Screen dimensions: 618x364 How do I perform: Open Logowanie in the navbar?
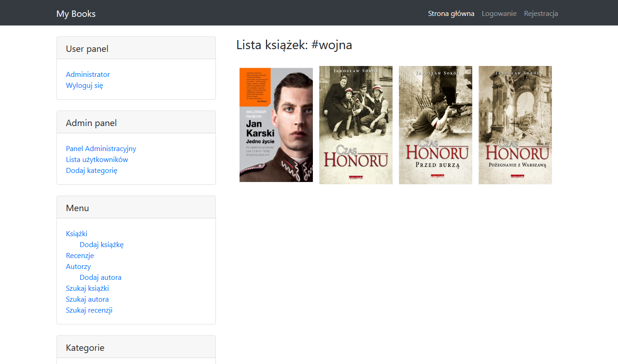pos(499,14)
